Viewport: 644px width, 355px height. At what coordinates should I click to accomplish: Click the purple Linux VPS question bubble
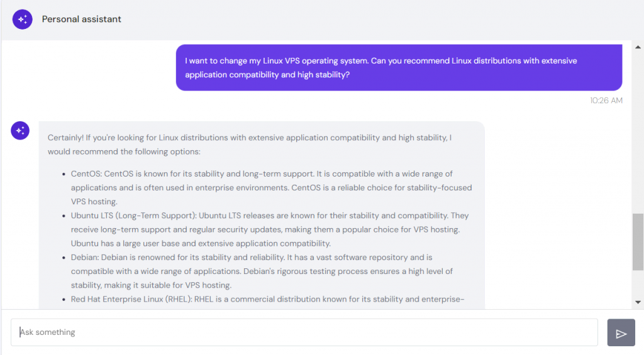[x=399, y=68]
